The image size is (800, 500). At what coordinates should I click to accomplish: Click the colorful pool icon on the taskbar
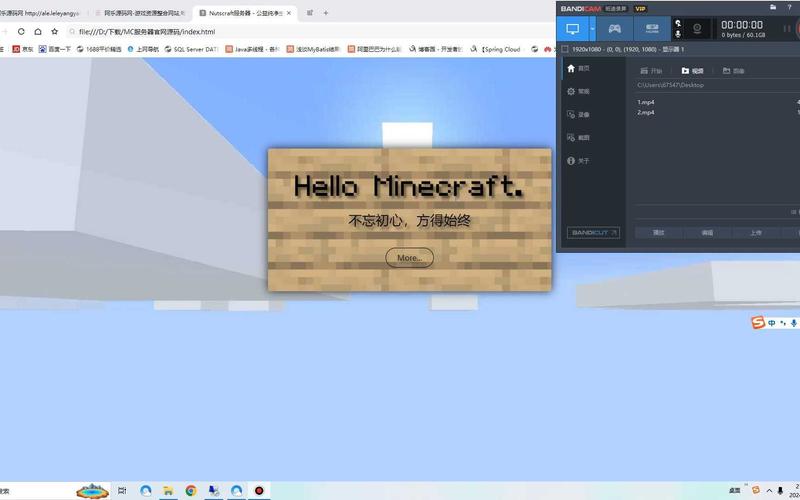[92, 491]
